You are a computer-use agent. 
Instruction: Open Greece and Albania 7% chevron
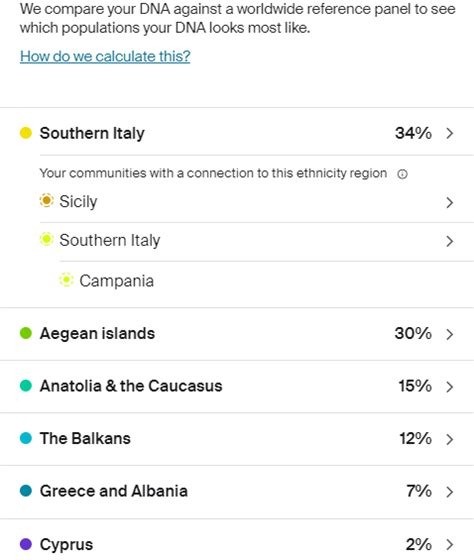[450, 492]
